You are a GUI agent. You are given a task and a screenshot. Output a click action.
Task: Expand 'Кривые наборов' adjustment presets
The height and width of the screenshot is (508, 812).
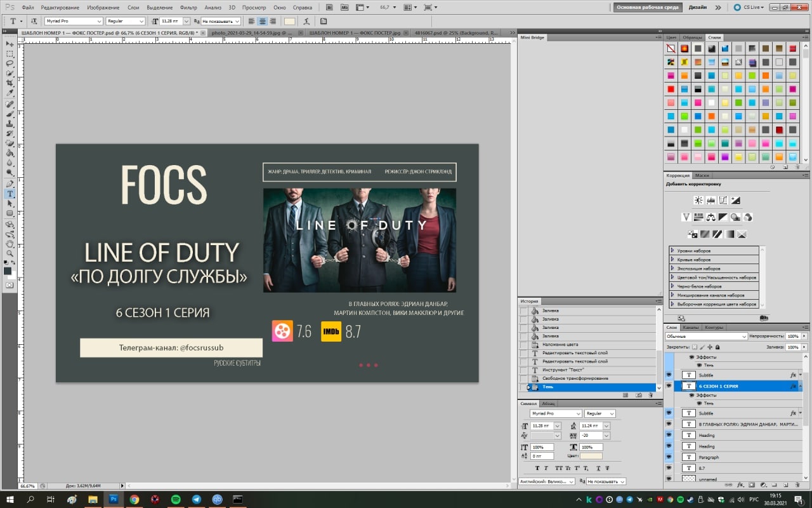point(672,260)
